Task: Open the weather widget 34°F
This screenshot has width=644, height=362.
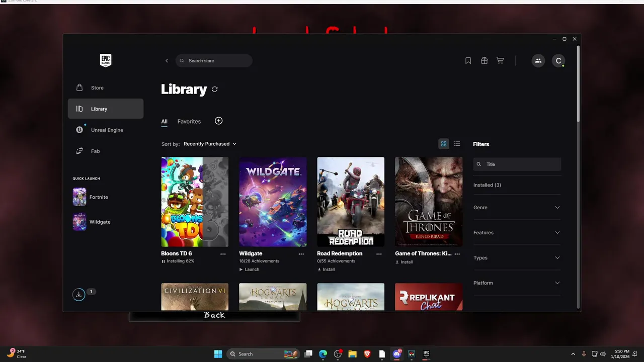Action: [16, 354]
